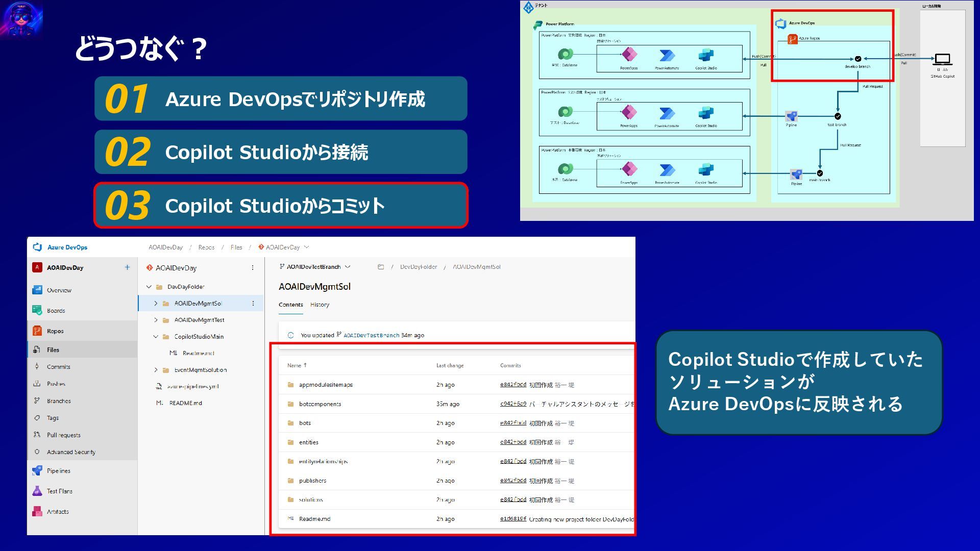Screen dimensions: 980x551
Task: Open the Branches sidebar icon
Action: click(37, 400)
